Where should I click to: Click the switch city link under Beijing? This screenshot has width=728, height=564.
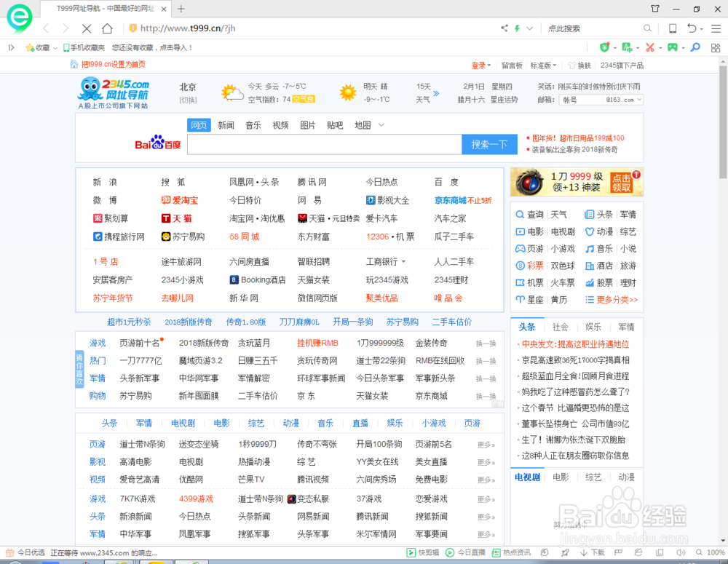pyautogui.click(x=188, y=100)
